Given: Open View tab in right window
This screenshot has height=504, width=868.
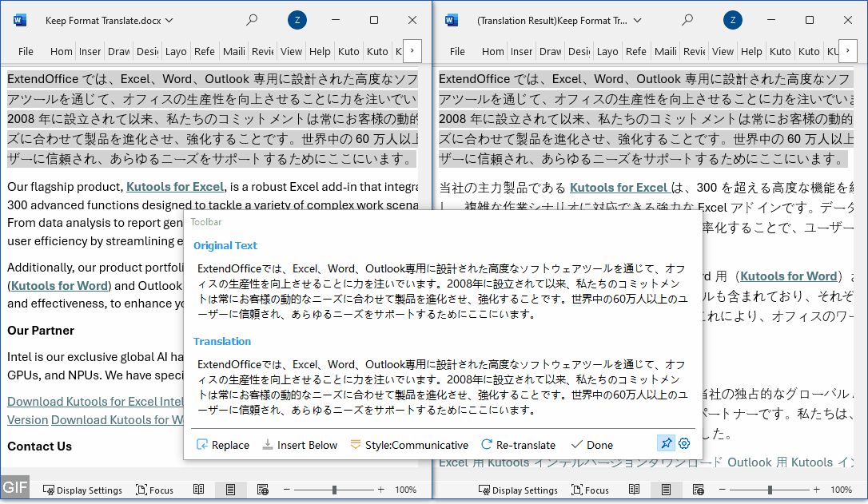Looking at the screenshot, I should (x=723, y=51).
